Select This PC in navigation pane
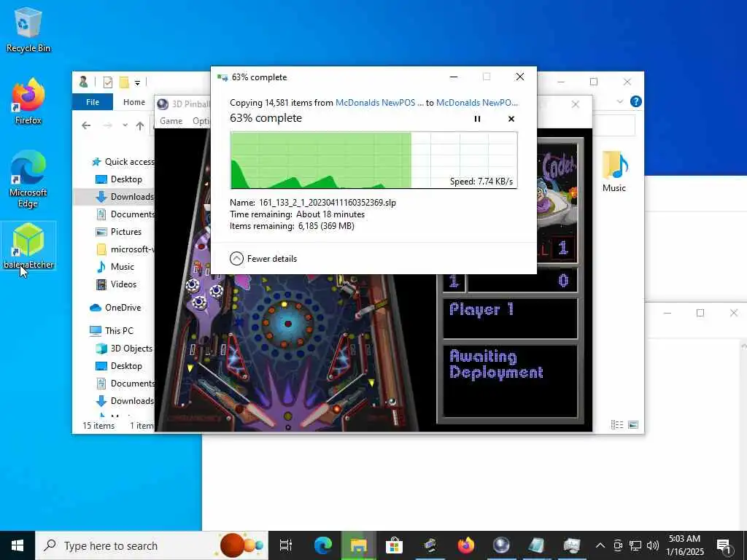Screen dimensions: 747x560 pos(112,331)
